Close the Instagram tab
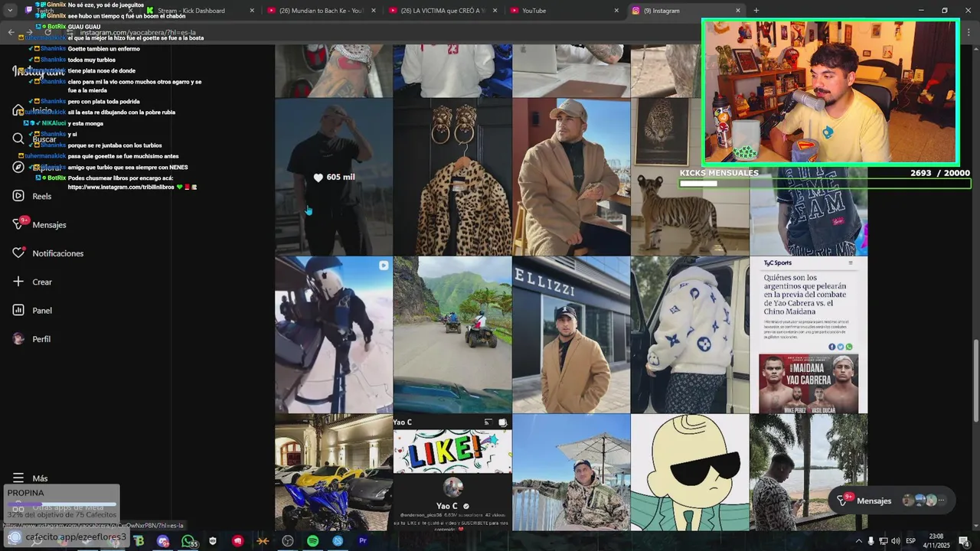 pyautogui.click(x=738, y=11)
